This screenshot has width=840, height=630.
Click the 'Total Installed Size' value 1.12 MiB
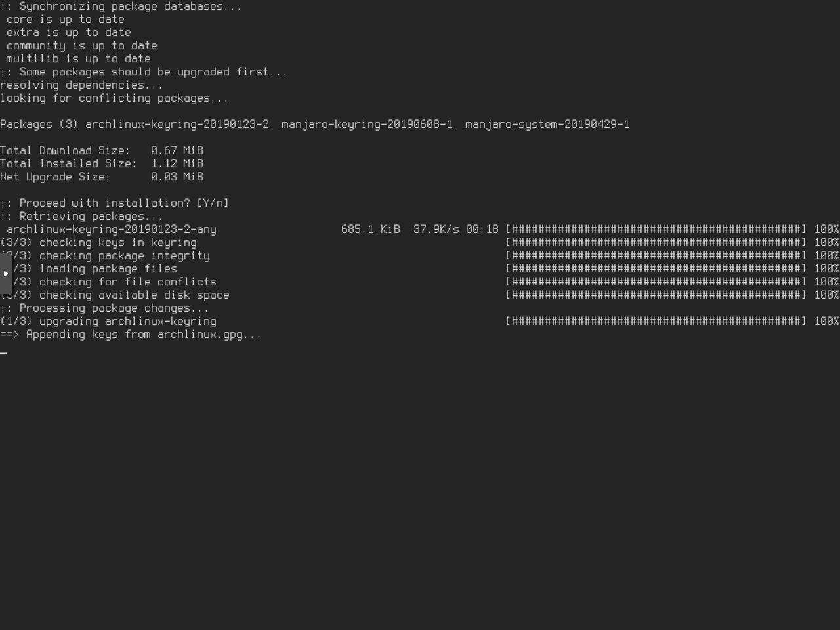tap(177, 163)
